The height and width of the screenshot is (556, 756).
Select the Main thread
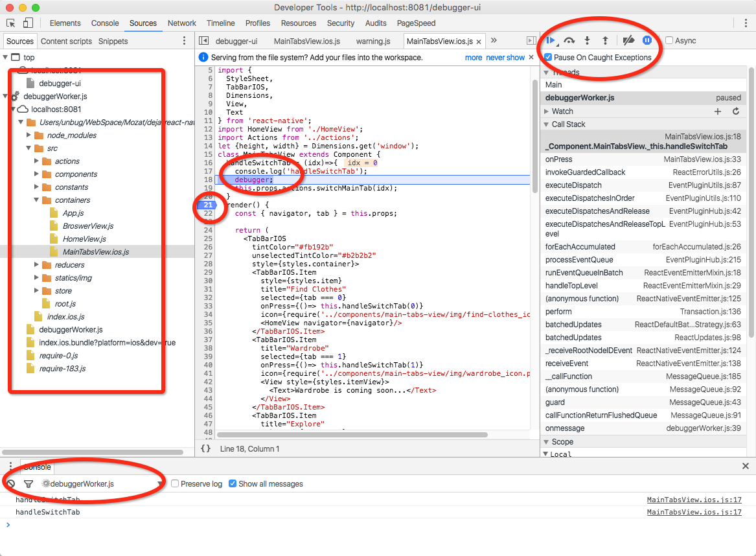coord(643,85)
